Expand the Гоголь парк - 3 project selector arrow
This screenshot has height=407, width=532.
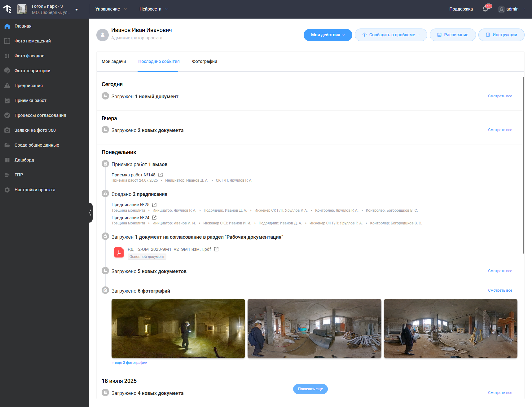pyautogui.click(x=77, y=9)
